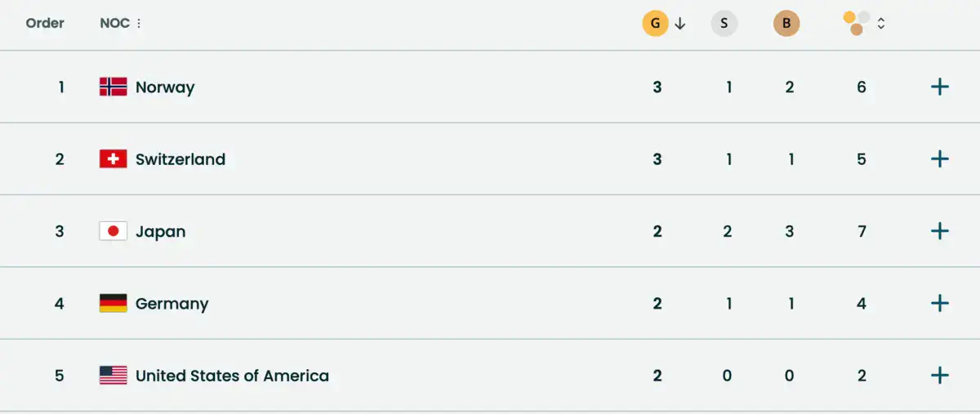This screenshot has height=414, width=980.
Task: Expand Germany medal breakdown
Action: coord(940,303)
